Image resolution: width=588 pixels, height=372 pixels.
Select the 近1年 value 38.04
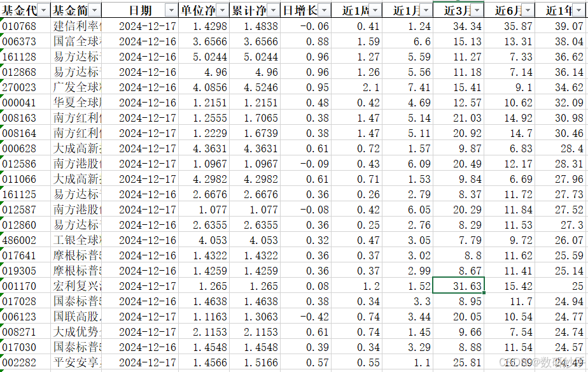point(561,41)
